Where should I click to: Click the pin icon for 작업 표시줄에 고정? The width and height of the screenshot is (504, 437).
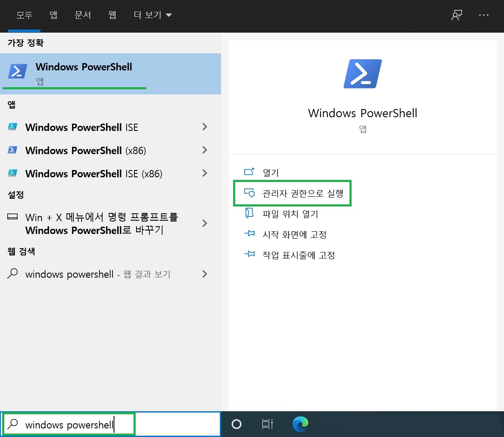(x=249, y=254)
